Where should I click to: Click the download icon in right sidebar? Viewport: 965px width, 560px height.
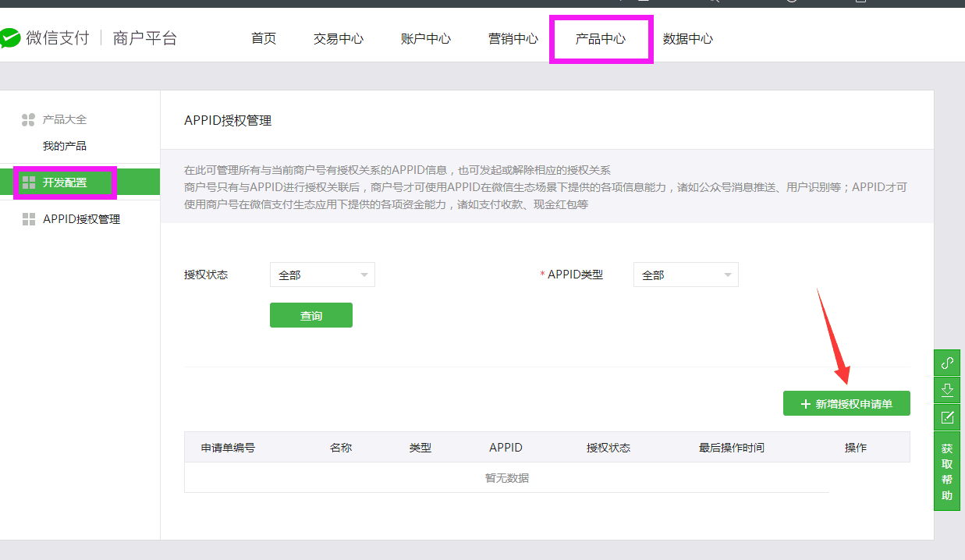click(947, 390)
